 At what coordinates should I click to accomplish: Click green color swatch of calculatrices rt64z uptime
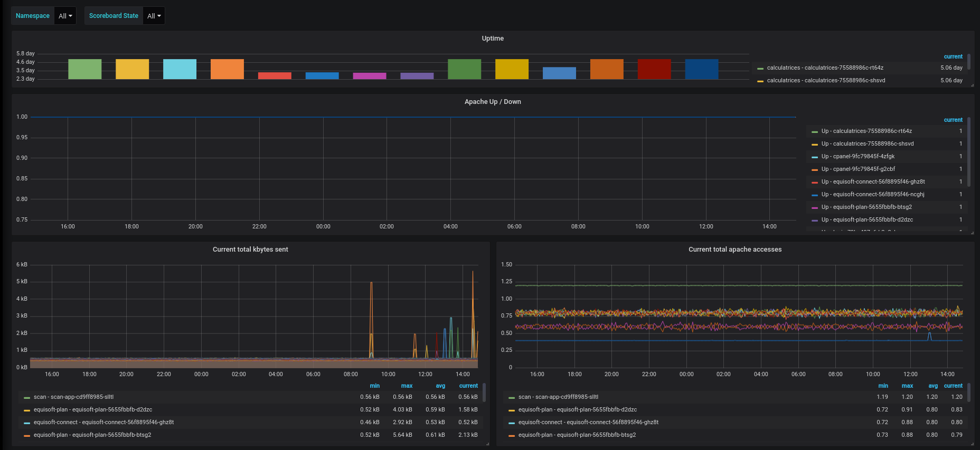[760, 69]
